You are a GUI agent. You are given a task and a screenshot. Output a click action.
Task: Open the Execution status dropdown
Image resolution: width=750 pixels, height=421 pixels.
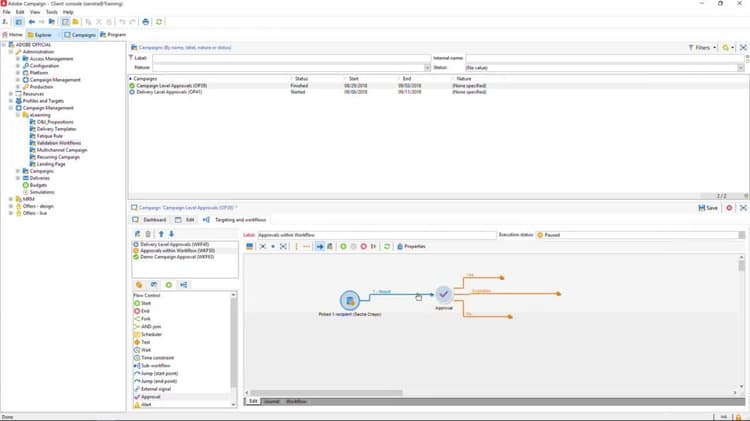[741, 235]
